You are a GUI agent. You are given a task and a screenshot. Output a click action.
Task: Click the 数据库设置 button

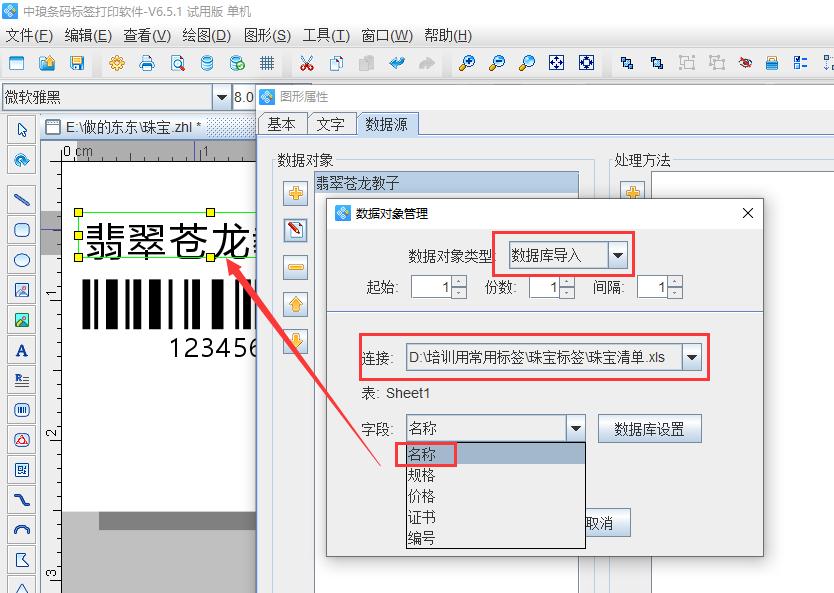649,428
